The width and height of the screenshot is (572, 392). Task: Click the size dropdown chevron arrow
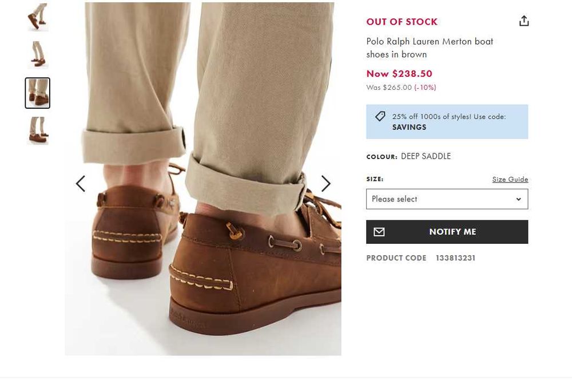pyautogui.click(x=518, y=199)
